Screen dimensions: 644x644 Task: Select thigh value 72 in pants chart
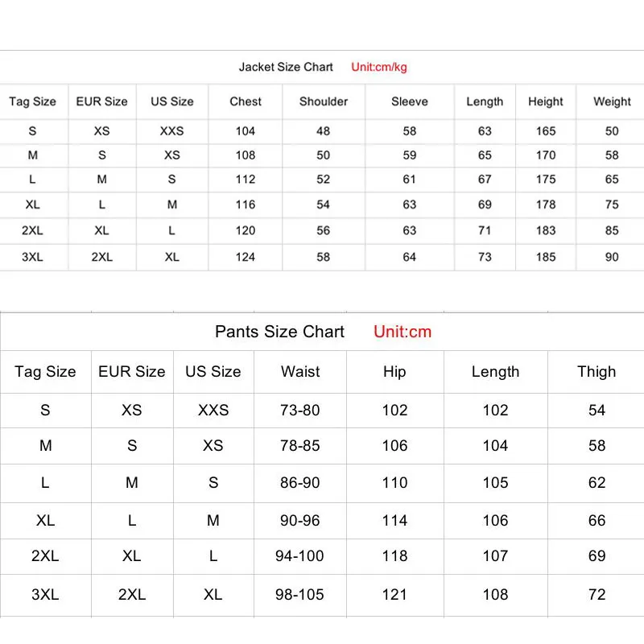click(x=597, y=595)
